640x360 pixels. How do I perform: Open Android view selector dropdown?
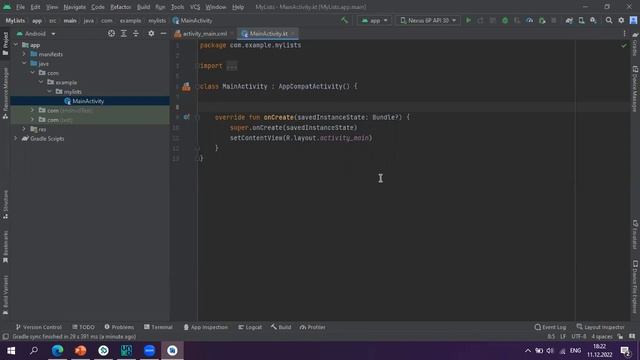[x=36, y=33]
